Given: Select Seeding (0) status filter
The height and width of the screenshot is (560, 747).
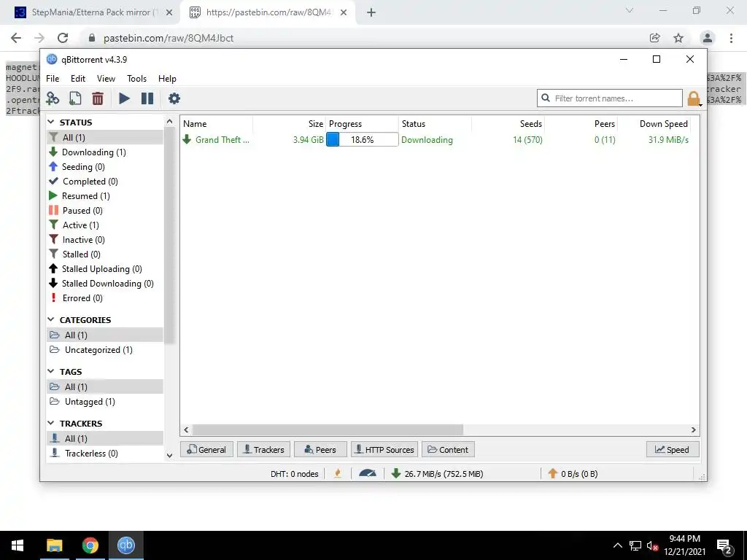Looking at the screenshot, I should tap(105, 167).
